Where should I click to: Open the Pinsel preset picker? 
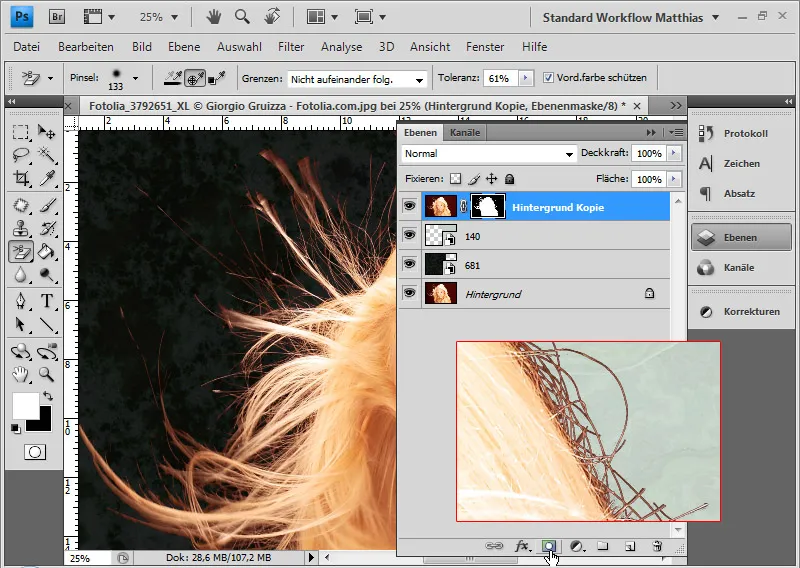135,79
